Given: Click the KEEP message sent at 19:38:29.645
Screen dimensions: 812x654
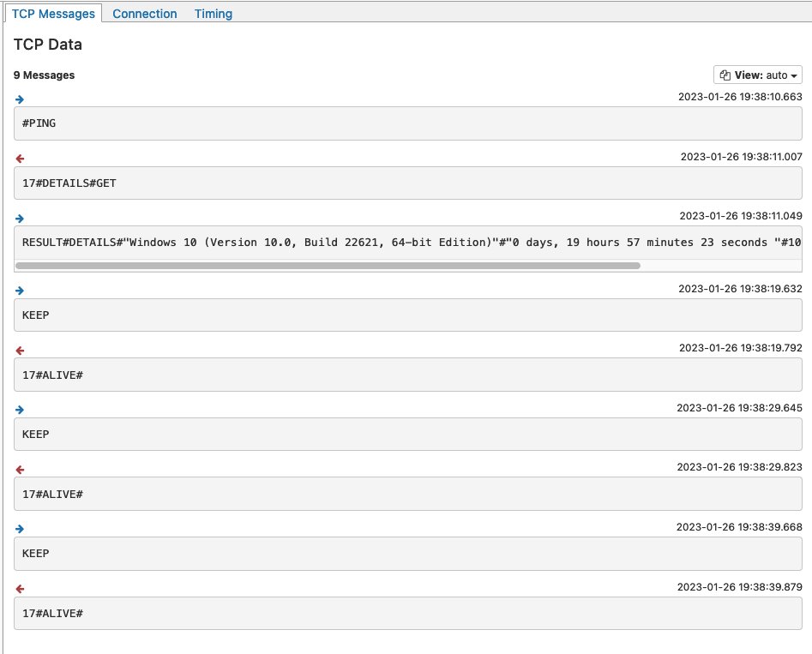Looking at the screenshot, I should coord(407,434).
